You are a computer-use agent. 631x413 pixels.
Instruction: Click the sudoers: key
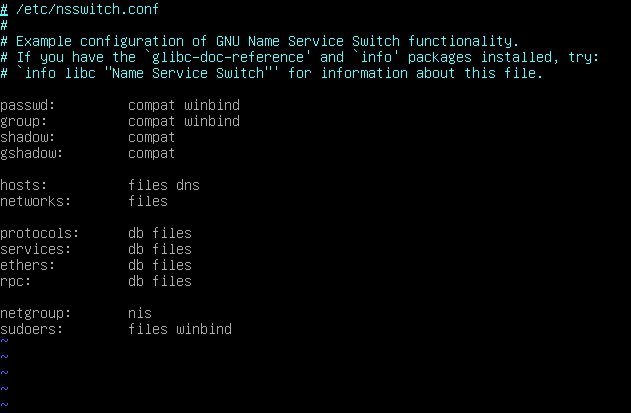click(31, 329)
